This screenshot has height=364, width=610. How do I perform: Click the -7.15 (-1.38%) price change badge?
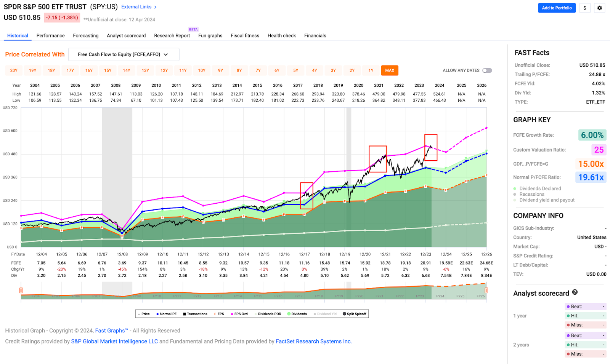click(x=62, y=18)
